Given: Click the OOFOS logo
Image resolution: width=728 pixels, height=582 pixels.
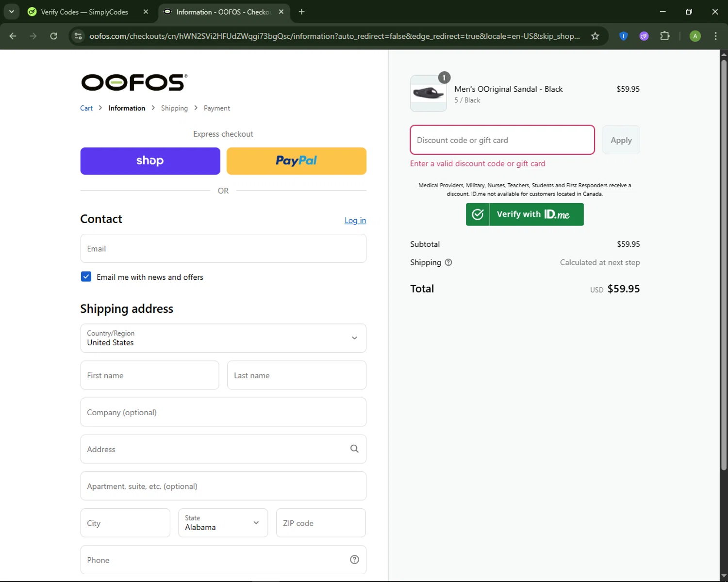Looking at the screenshot, I should tap(134, 82).
